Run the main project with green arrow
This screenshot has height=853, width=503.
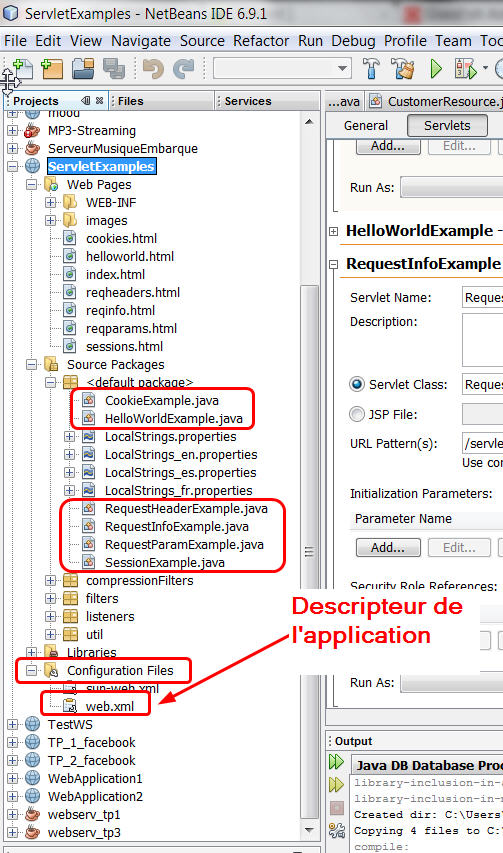click(x=436, y=69)
